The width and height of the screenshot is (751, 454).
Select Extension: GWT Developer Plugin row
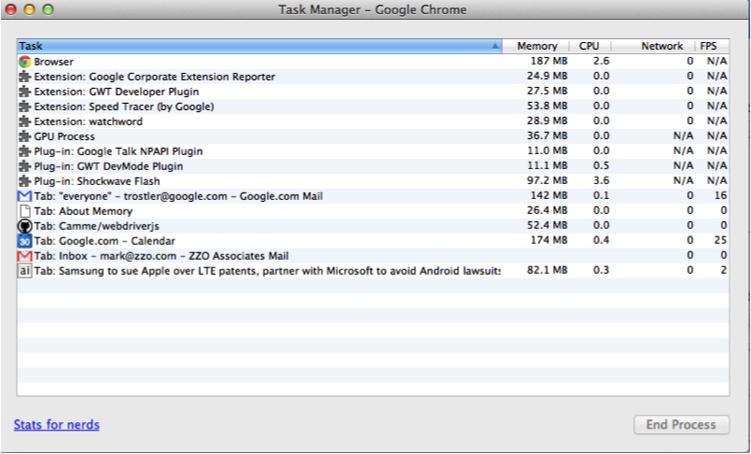tap(373, 91)
